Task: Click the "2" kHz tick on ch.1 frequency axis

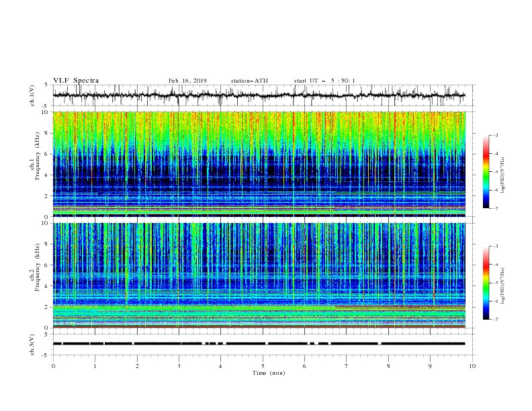Action: coord(46,195)
